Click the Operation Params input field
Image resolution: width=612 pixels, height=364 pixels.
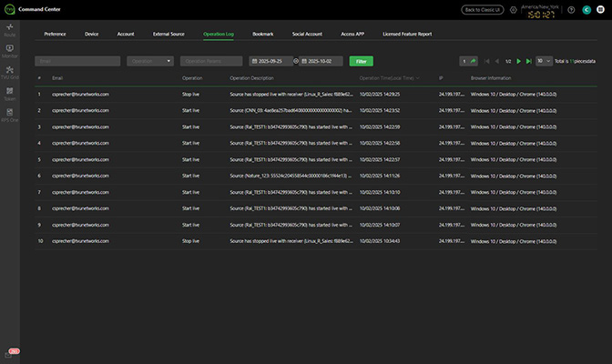pos(211,61)
